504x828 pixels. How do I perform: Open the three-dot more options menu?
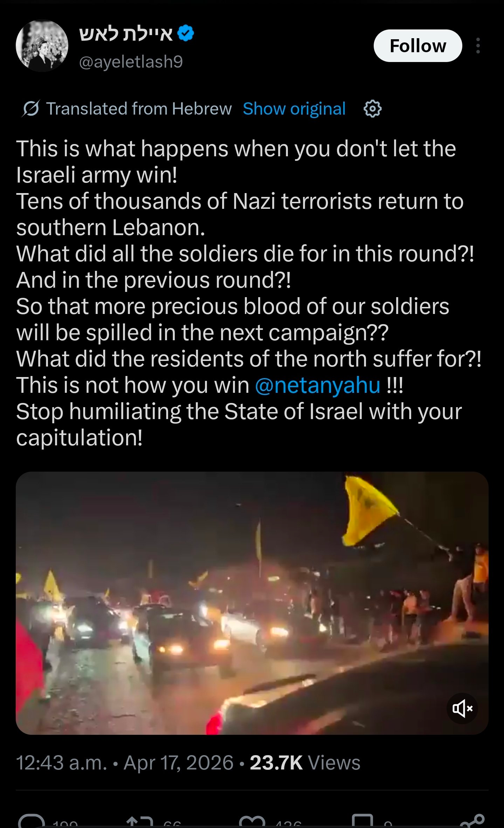478,46
